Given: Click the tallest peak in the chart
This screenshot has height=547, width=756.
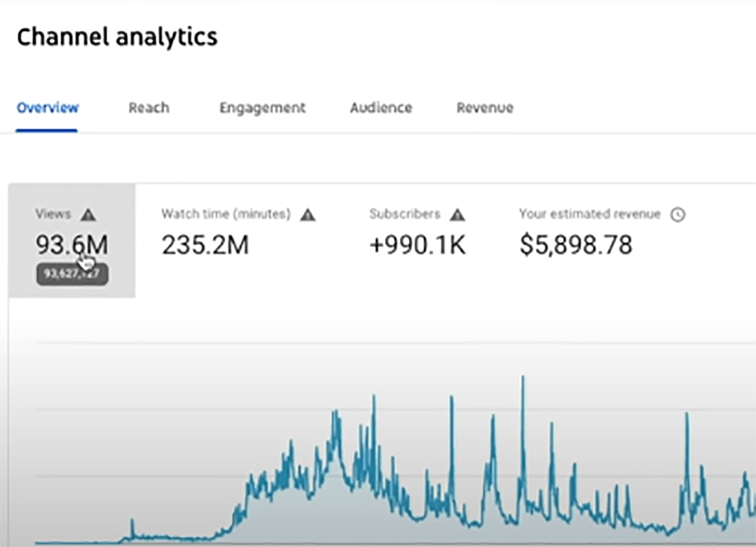Looking at the screenshot, I should (x=522, y=378).
